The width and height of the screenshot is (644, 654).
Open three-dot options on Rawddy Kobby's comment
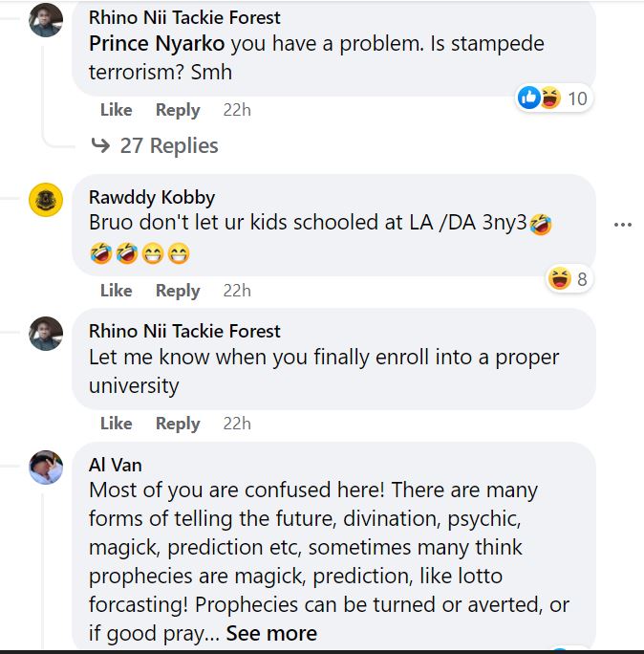click(x=623, y=225)
